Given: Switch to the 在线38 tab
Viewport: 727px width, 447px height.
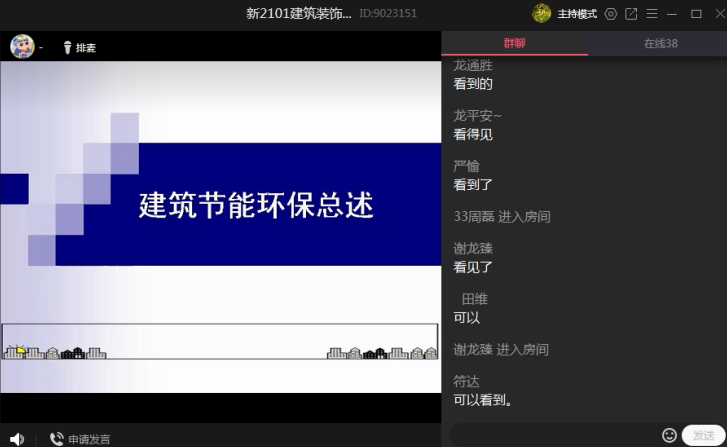Looking at the screenshot, I should (x=660, y=44).
